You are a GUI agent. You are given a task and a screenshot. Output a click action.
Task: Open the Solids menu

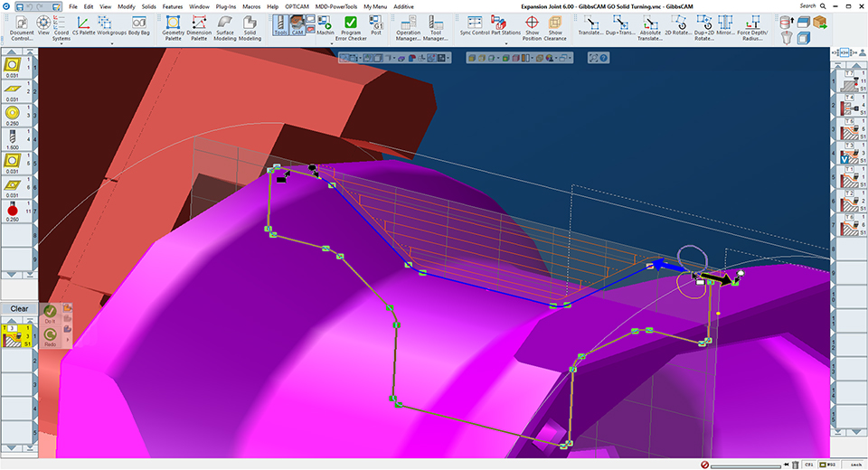[147, 6]
